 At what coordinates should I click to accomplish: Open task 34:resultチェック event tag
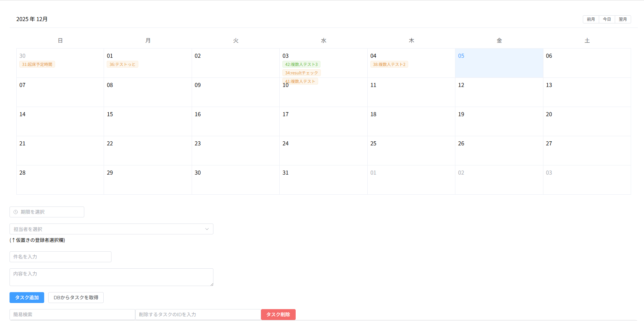301,73
